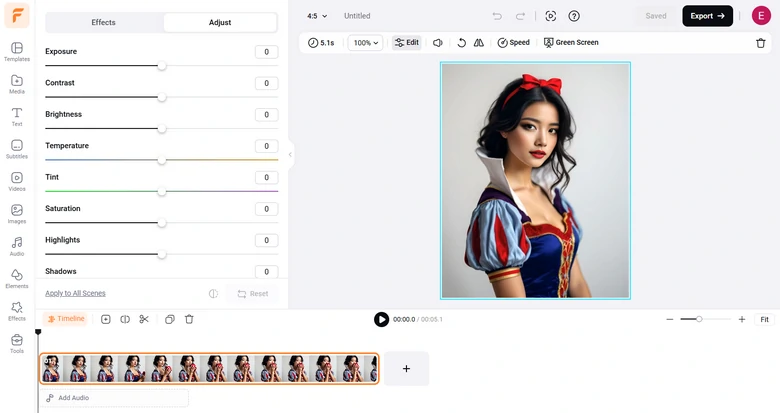Rotate the clip with rotate icon
Viewport: 780px width, 413px height.
tap(462, 43)
